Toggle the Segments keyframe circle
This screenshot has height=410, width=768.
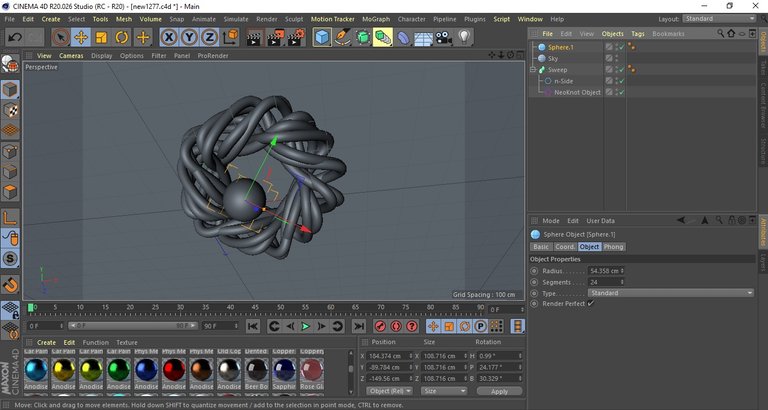pos(534,282)
